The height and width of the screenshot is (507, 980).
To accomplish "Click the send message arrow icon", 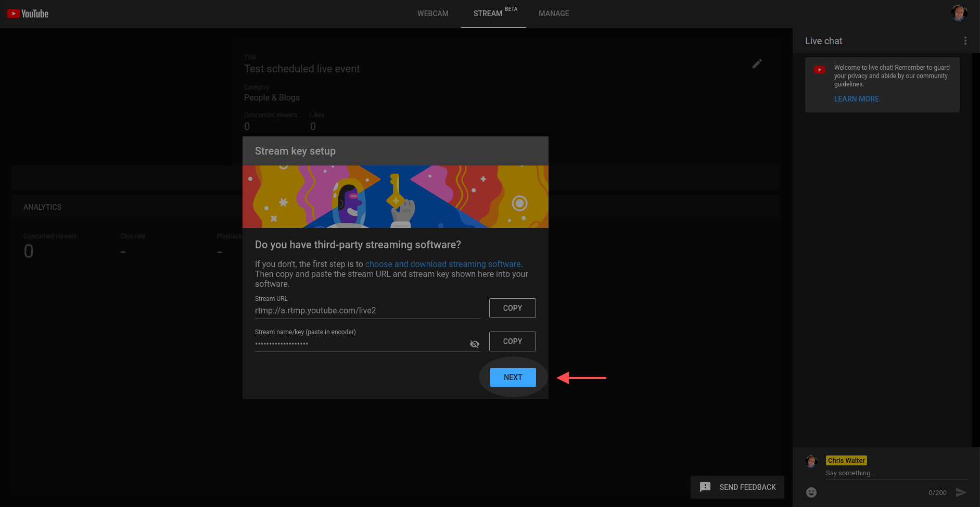I will 961,492.
